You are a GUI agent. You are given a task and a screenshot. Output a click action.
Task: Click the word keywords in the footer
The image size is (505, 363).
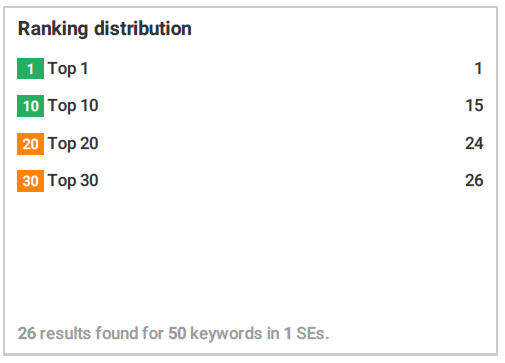pos(226,334)
